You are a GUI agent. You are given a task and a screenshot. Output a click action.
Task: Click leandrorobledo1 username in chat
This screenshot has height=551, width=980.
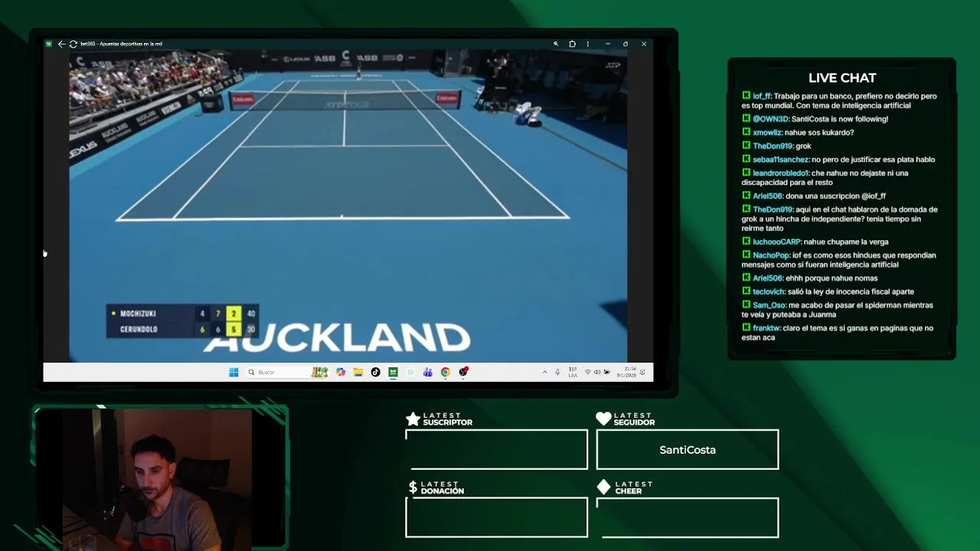tap(780, 173)
